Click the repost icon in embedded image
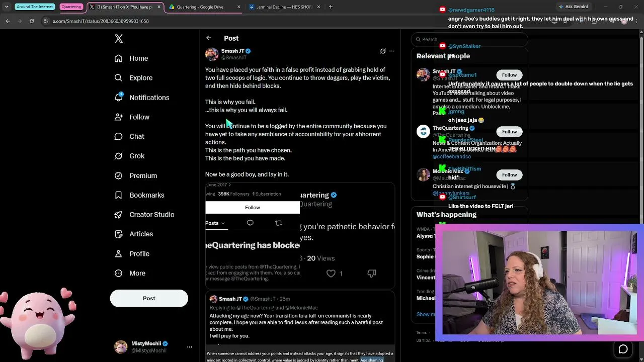The height and width of the screenshot is (362, 644). point(278,223)
